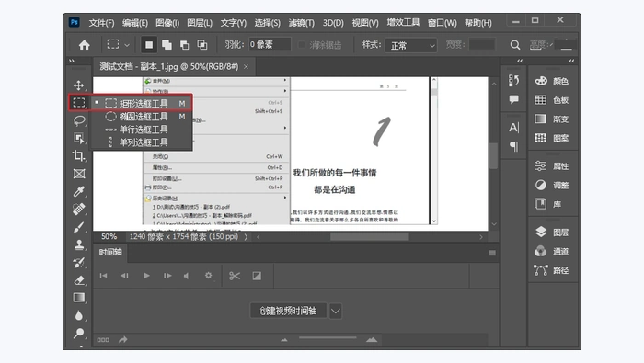Go to first frame in timeline

(x=103, y=276)
